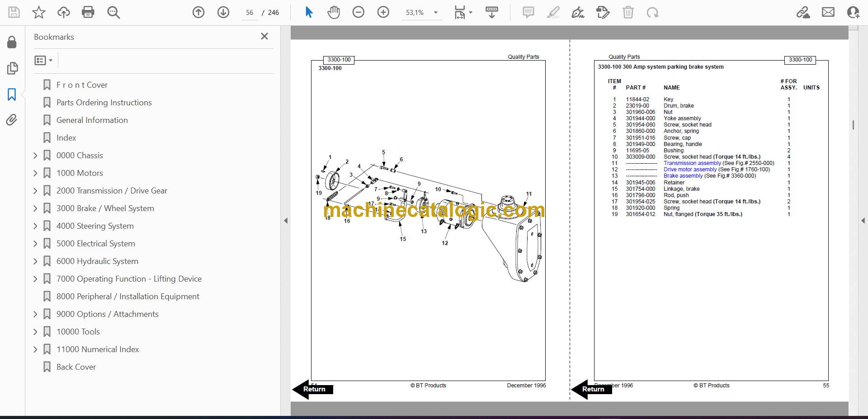The width and height of the screenshot is (868, 419).
Task: Toggle scrolling mode keyboard icon
Action: click(492, 12)
